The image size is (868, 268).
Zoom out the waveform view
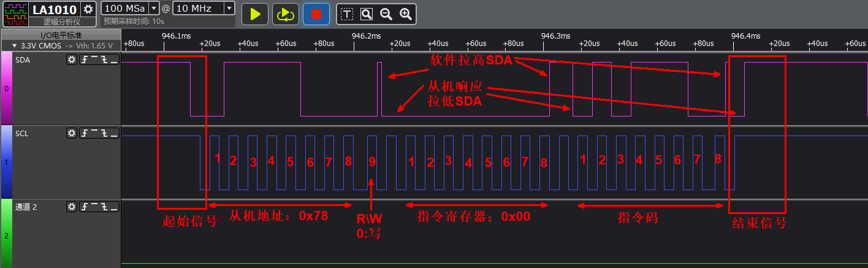point(386,13)
